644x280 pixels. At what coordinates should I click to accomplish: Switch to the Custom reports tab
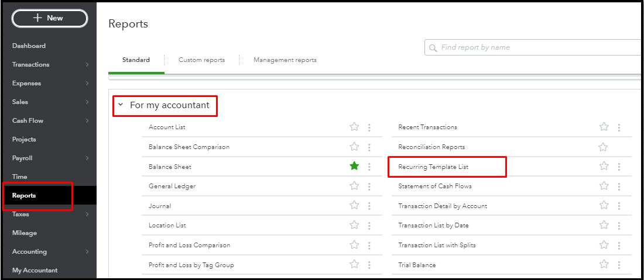pos(201,60)
